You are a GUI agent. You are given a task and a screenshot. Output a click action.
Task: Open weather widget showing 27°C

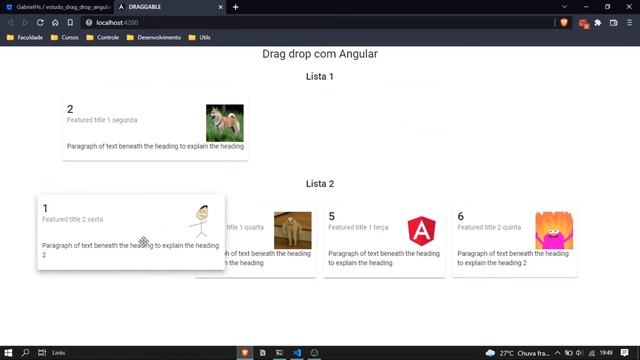click(518, 353)
